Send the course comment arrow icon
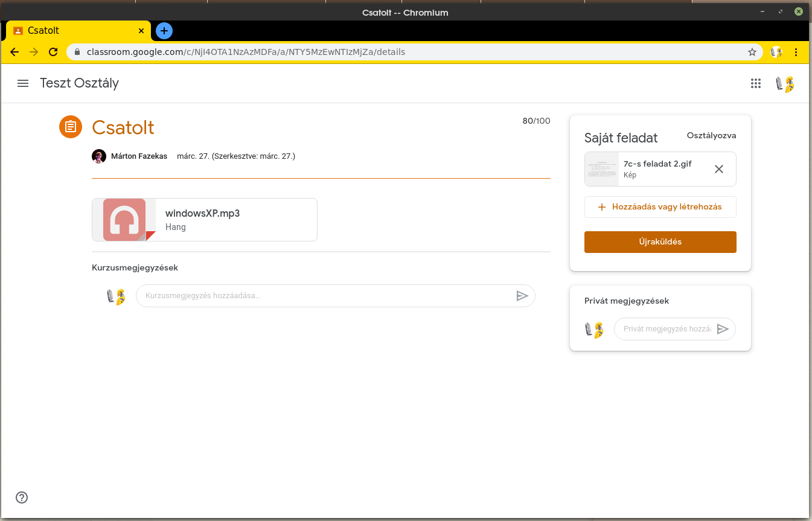The width and height of the screenshot is (812, 521). (x=522, y=296)
